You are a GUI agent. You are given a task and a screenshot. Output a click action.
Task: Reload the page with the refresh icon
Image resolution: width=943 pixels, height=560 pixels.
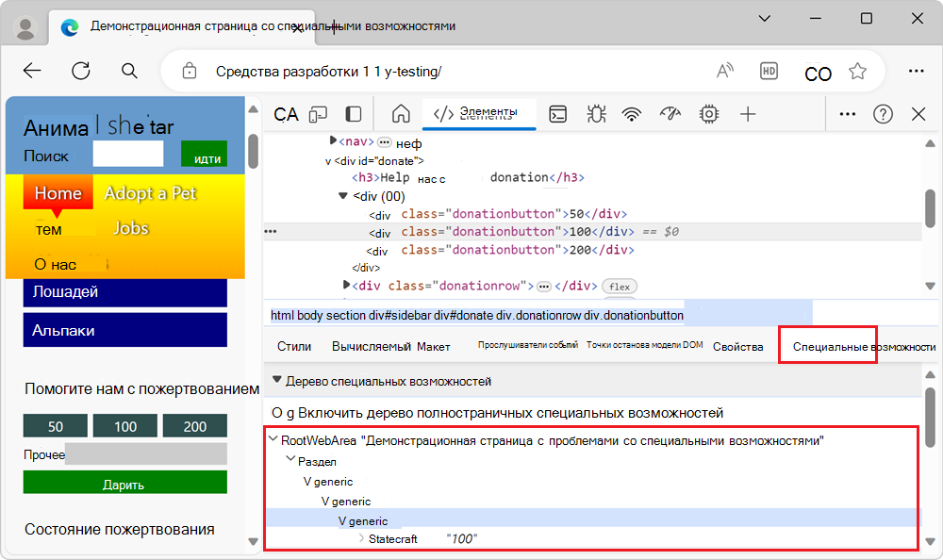[x=80, y=71]
